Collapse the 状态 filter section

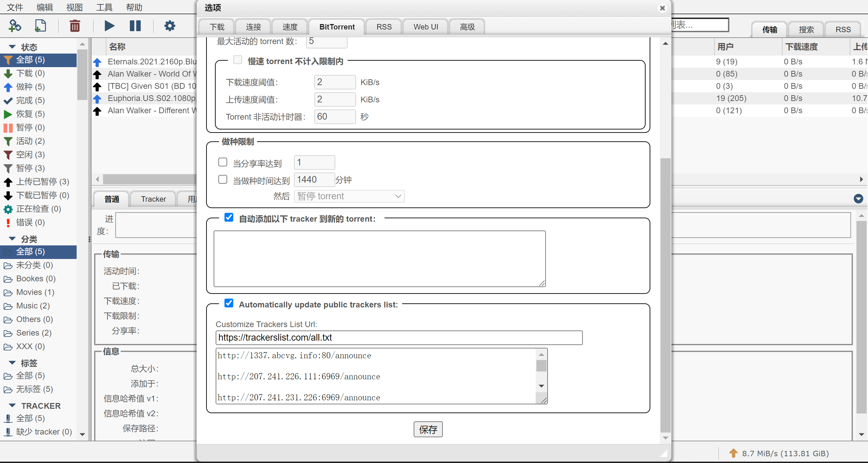click(x=12, y=47)
